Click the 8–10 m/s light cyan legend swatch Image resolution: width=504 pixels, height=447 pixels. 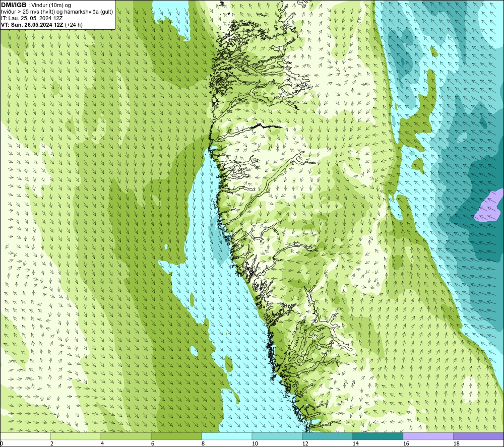(x=227, y=436)
